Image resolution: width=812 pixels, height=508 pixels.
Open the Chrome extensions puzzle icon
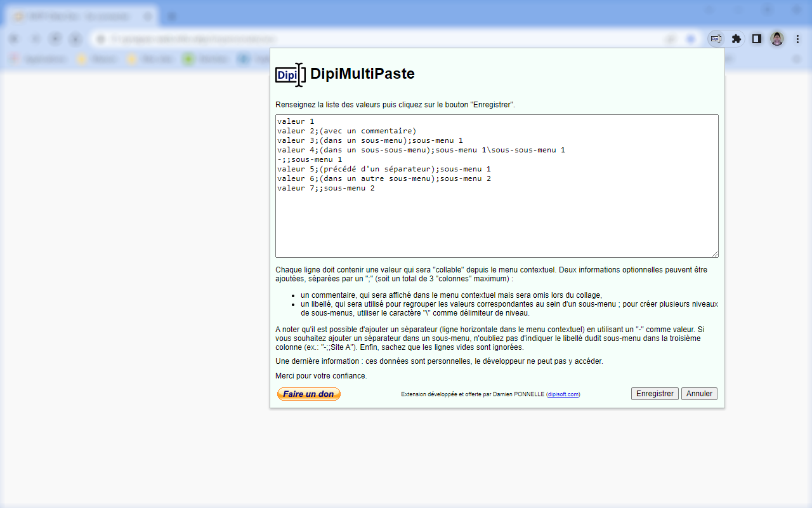[736, 39]
